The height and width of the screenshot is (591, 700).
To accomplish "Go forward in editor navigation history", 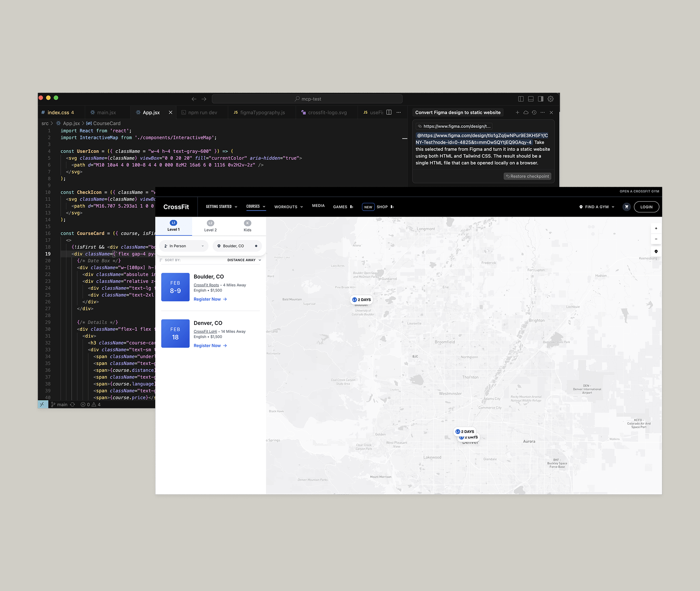I will tap(204, 99).
